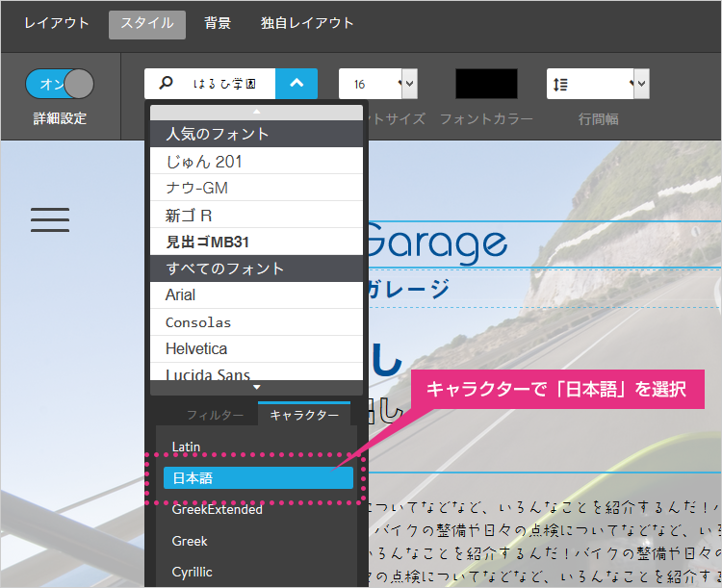
Task: Collapse the font list with the blue chevron button
Action: coord(297,84)
